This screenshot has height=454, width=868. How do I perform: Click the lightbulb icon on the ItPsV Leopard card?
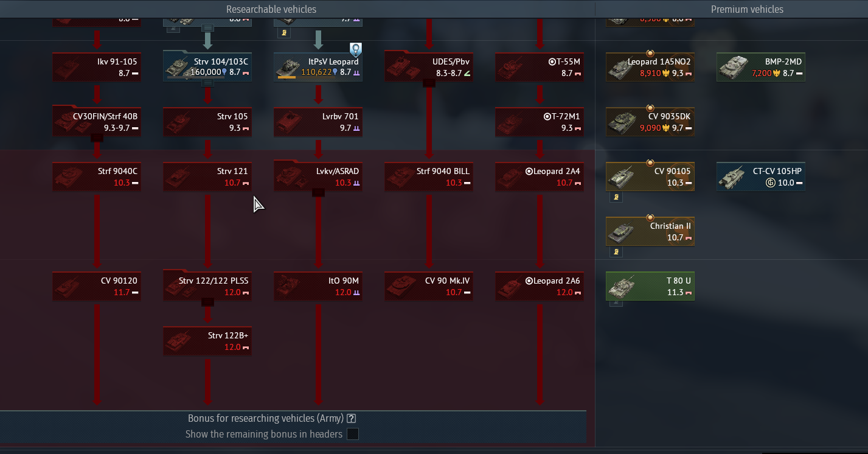355,49
